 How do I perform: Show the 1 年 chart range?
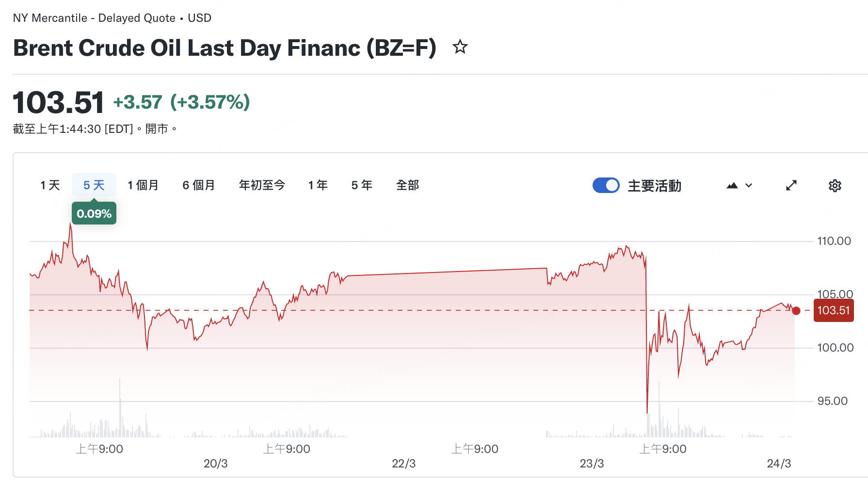318,185
